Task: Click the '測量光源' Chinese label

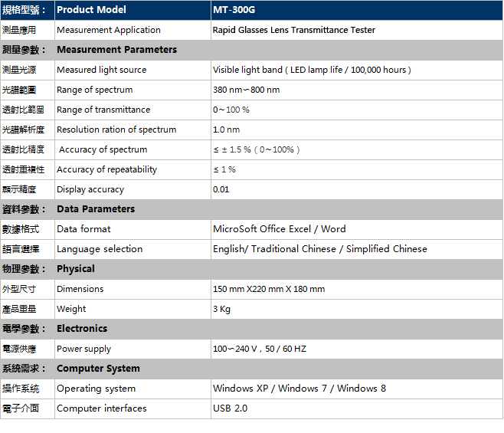Action: point(19,70)
